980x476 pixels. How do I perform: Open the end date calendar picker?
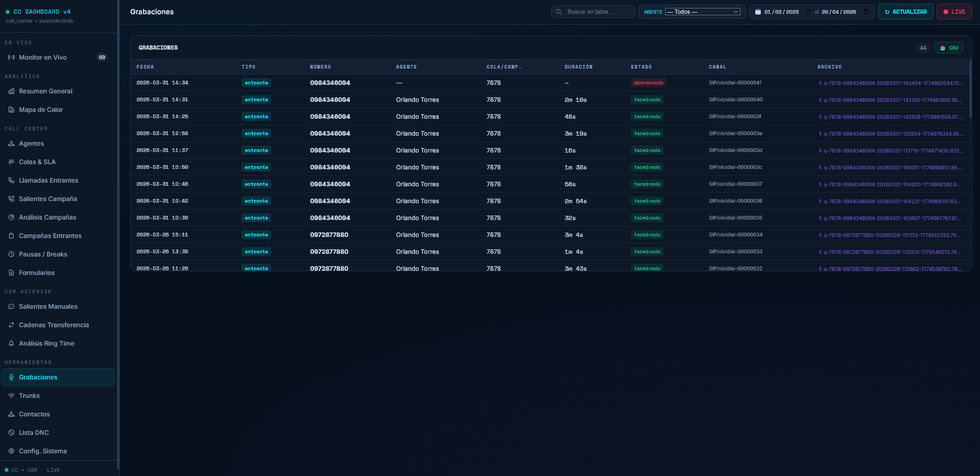[x=866, y=12]
